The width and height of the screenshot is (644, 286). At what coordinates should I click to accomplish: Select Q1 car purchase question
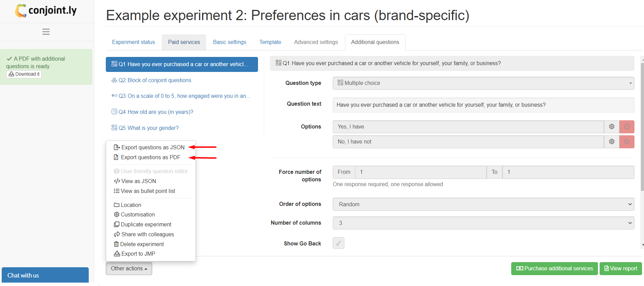click(182, 64)
